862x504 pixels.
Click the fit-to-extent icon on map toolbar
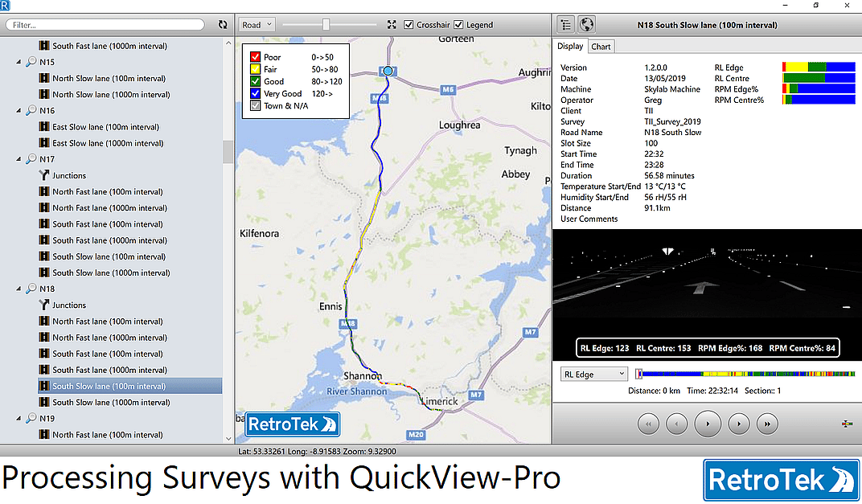tap(392, 25)
